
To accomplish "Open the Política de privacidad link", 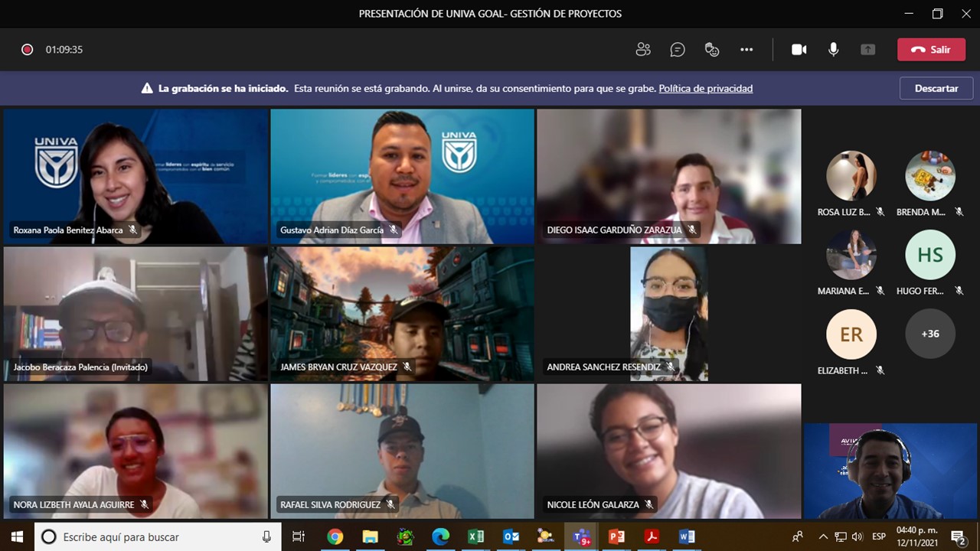I will tap(705, 89).
